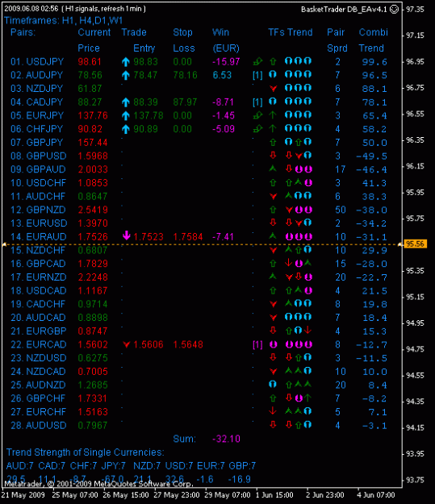Click the trade entry value 1.7523
435x504 pixels.
point(148,237)
